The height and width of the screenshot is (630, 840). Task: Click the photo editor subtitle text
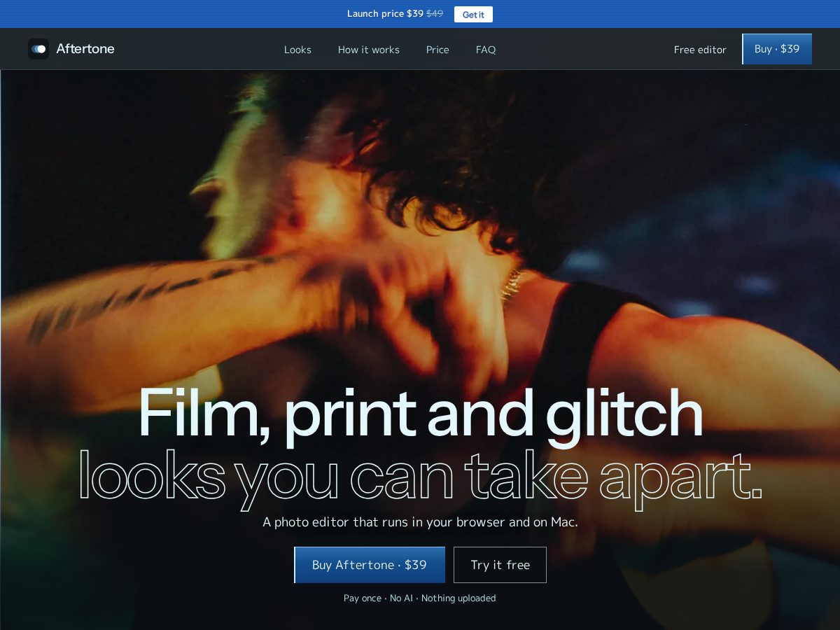point(420,522)
